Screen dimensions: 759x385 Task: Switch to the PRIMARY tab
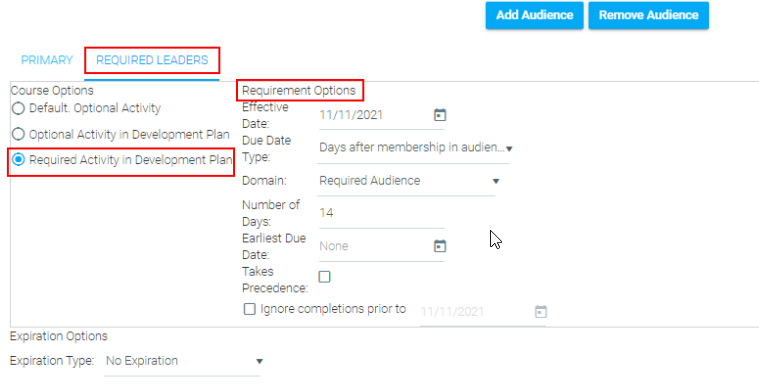[x=47, y=60]
